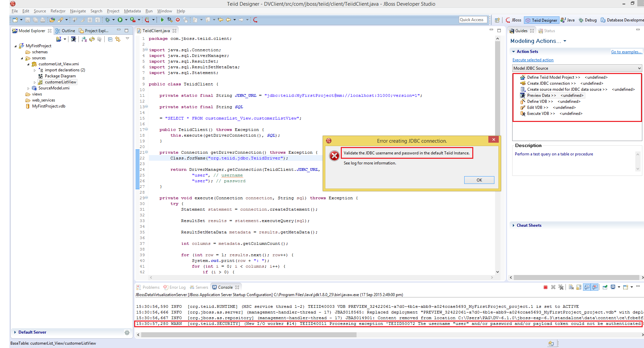Open the Metadata menu
Screen dimensions: 644x348
click(132, 11)
